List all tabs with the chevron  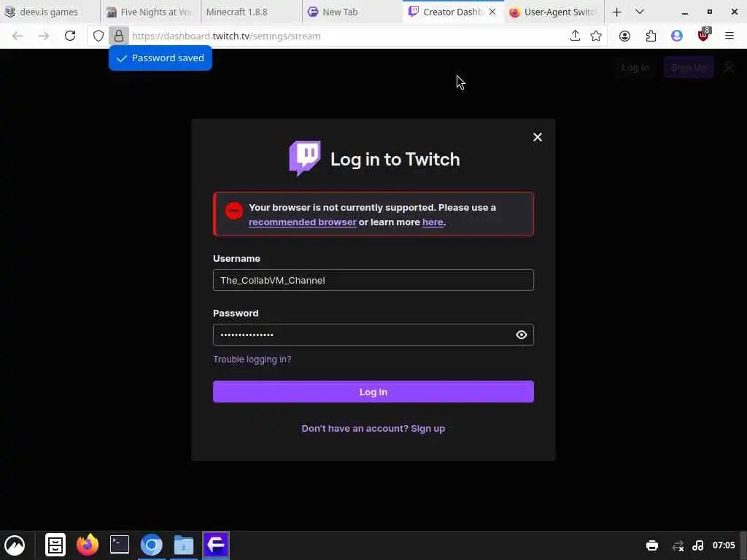click(x=640, y=12)
